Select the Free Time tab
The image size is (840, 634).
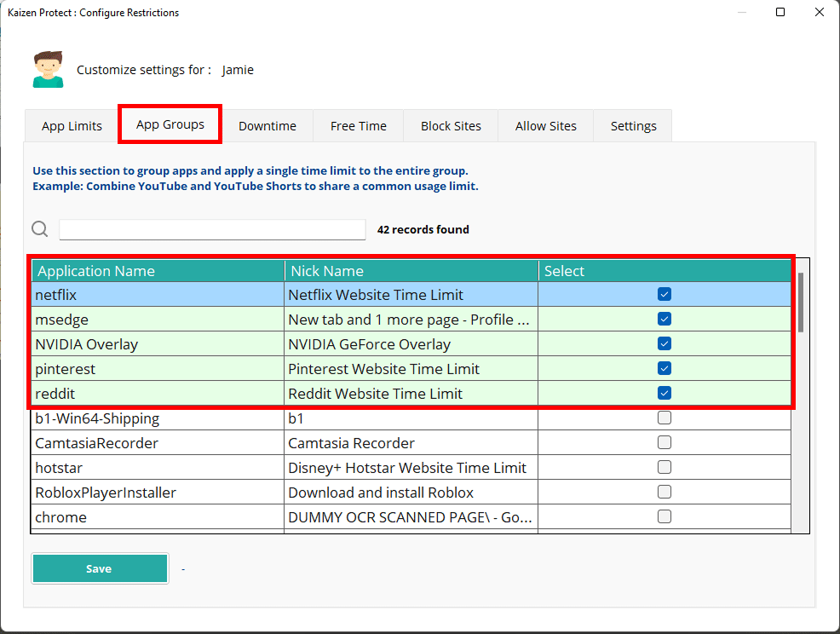[x=359, y=126]
